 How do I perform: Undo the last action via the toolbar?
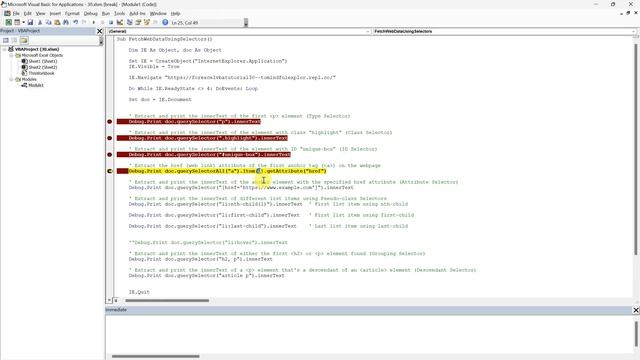click(x=76, y=22)
